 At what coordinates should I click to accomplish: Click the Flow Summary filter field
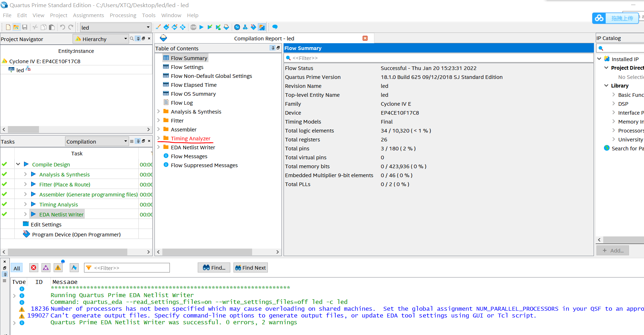pos(438,58)
